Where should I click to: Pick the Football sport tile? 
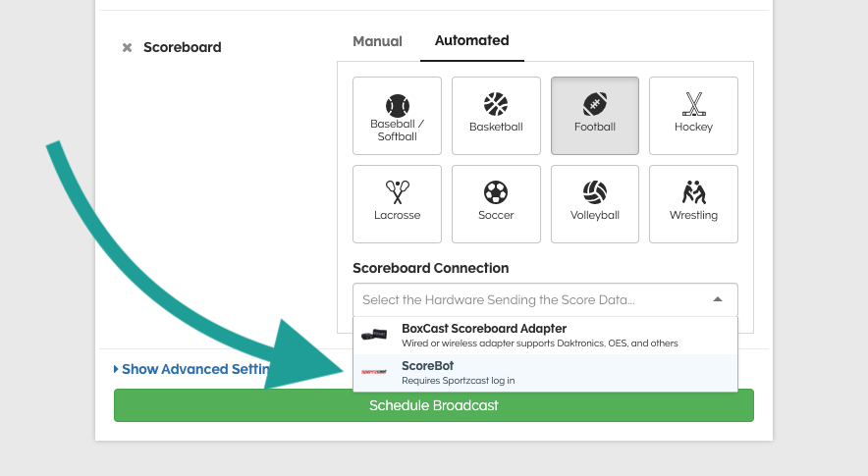point(595,116)
